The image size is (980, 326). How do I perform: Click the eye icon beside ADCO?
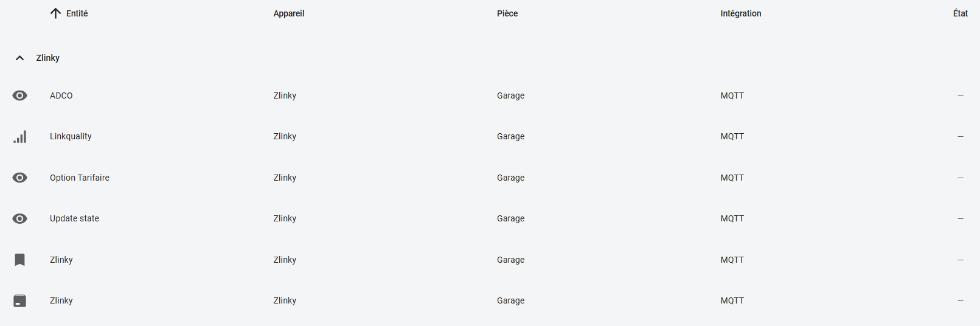[20, 95]
